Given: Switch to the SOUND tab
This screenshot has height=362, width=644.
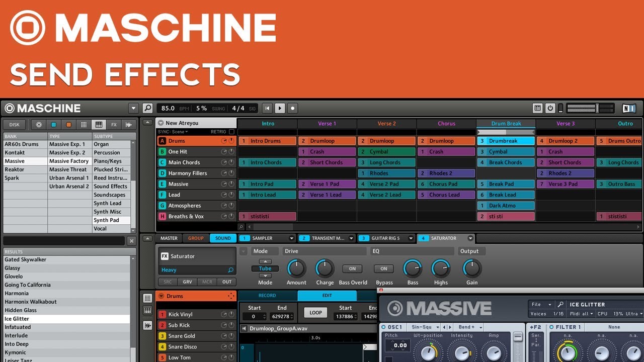Looking at the screenshot, I should click(x=223, y=238).
